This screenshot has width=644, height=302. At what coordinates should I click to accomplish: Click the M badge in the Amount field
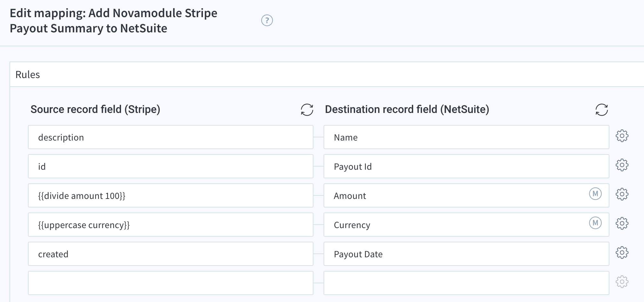[x=595, y=194]
